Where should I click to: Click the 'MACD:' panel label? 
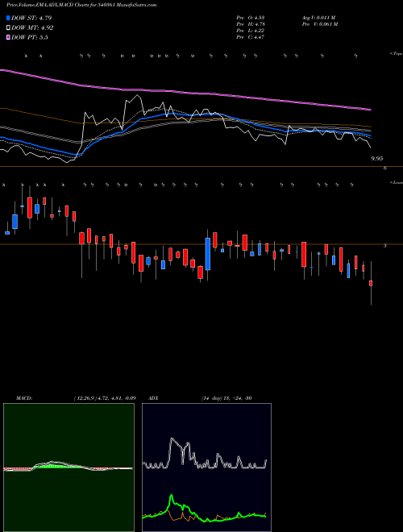[x=23, y=398]
